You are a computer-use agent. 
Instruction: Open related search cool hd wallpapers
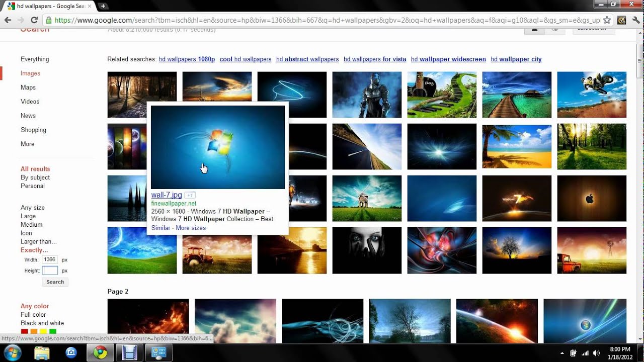click(x=246, y=59)
